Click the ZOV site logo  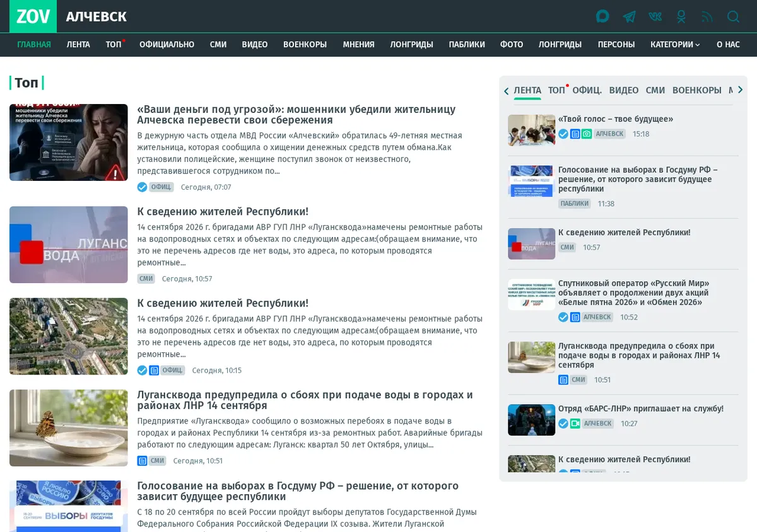(33, 16)
